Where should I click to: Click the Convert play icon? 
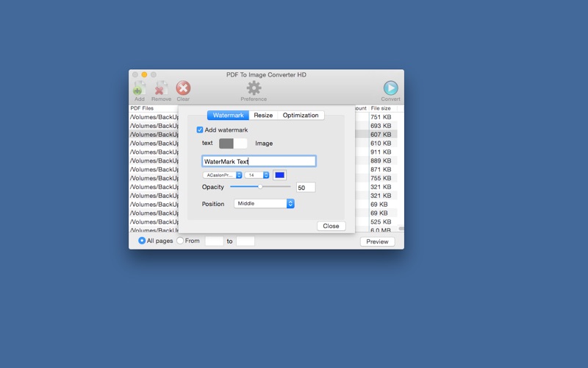click(x=390, y=89)
